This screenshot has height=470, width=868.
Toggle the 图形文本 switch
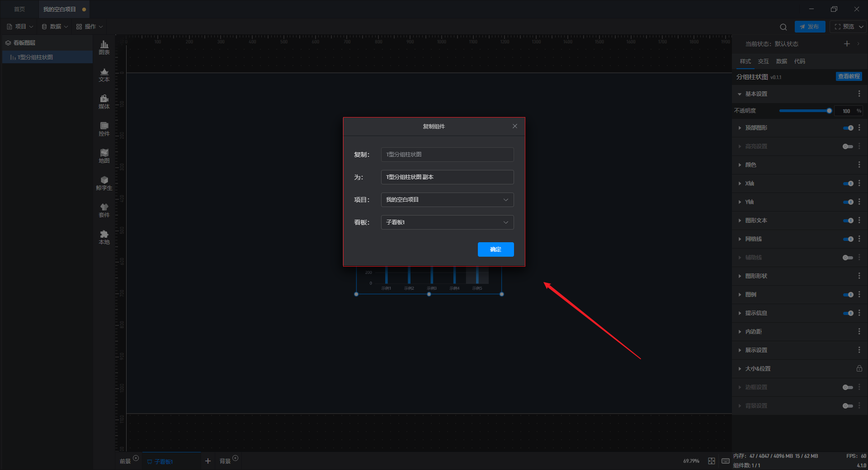point(848,221)
